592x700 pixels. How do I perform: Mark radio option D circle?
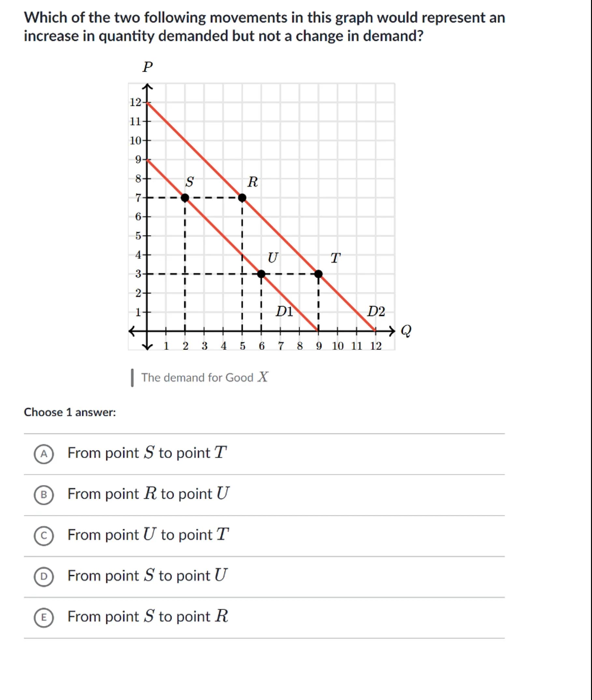44,577
